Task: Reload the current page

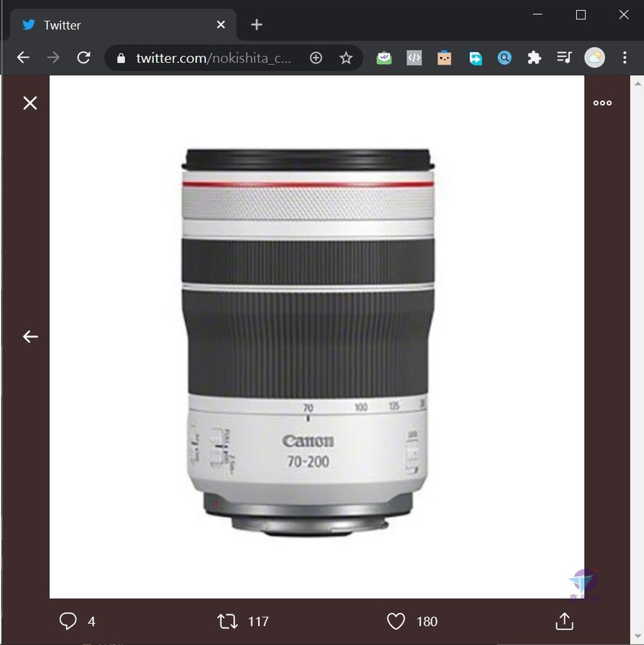Action: (x=84, y=57)
